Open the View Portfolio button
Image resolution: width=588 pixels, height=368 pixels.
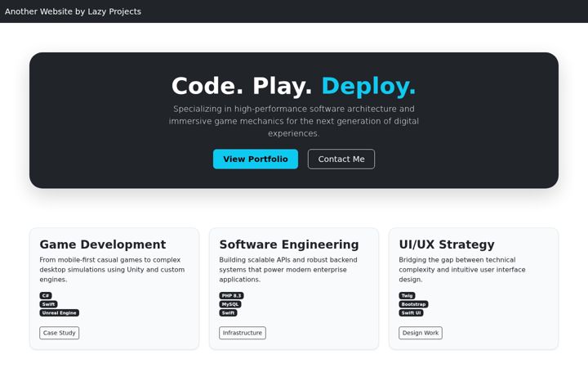click(x=256, y=159)
